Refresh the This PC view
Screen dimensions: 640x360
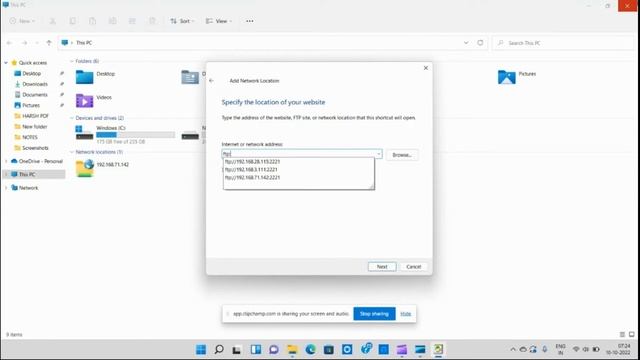tap(480, 42)
